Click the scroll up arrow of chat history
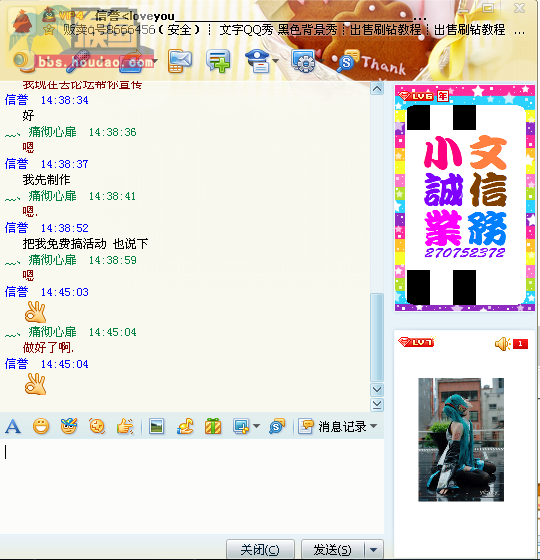 pyautogui.click(x=377, y=89)
